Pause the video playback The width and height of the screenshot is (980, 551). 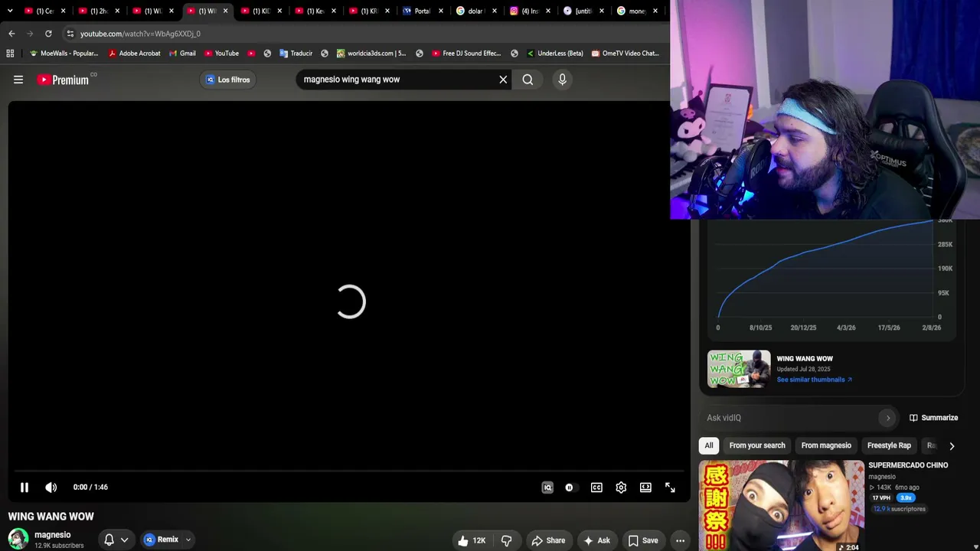click(24, 487)
